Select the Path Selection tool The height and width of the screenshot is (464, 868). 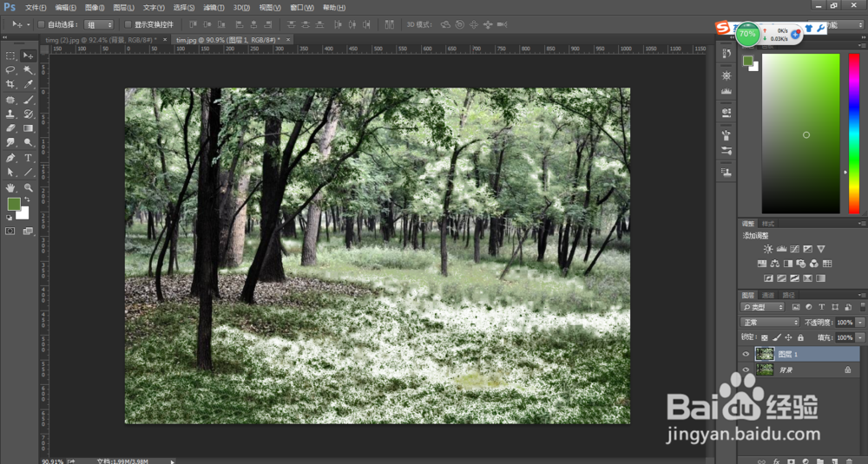tap(10, 173)
